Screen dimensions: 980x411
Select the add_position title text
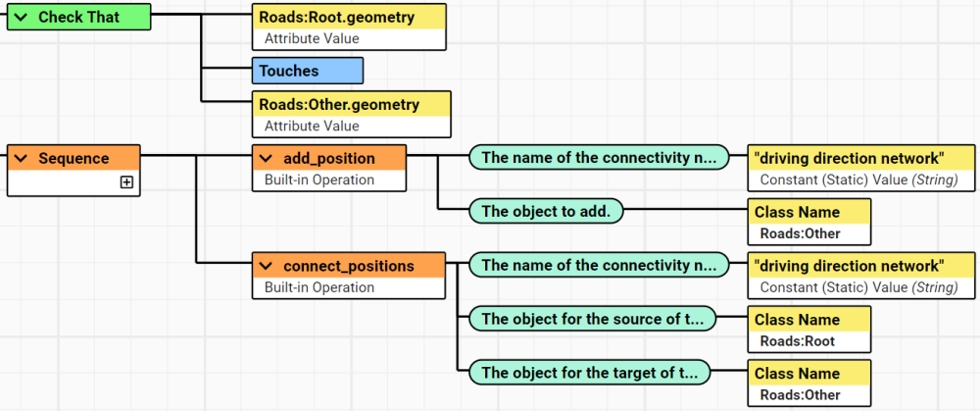[328, 159]
